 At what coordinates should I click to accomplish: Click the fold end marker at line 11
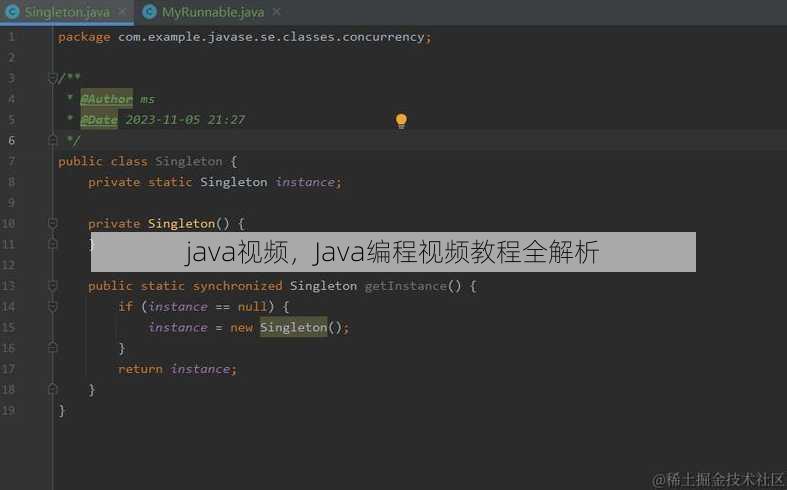(52, 244)
